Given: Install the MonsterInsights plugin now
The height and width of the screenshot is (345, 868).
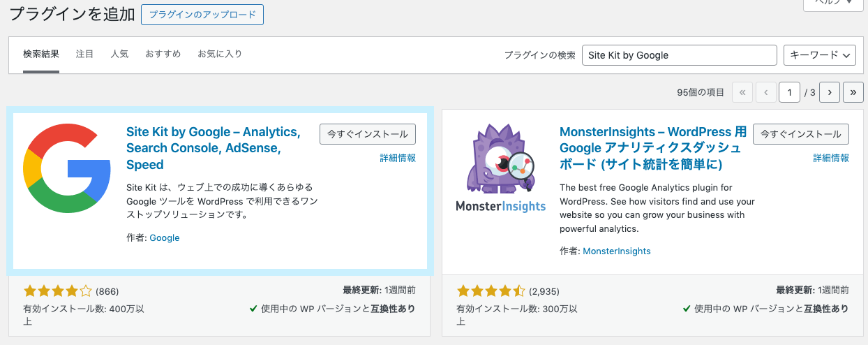Looking at the screenshot, I should [x=801, y=134].
